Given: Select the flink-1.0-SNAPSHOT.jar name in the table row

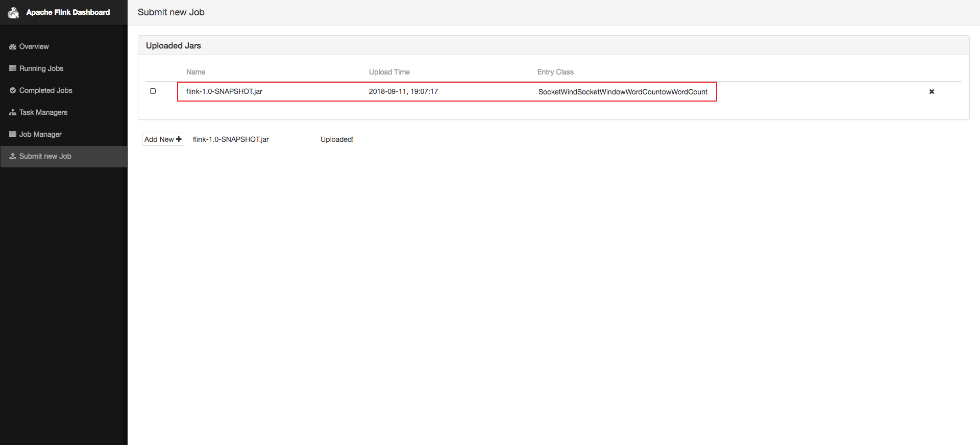Looking at the screenshot, I should click(x=224, y=91).
